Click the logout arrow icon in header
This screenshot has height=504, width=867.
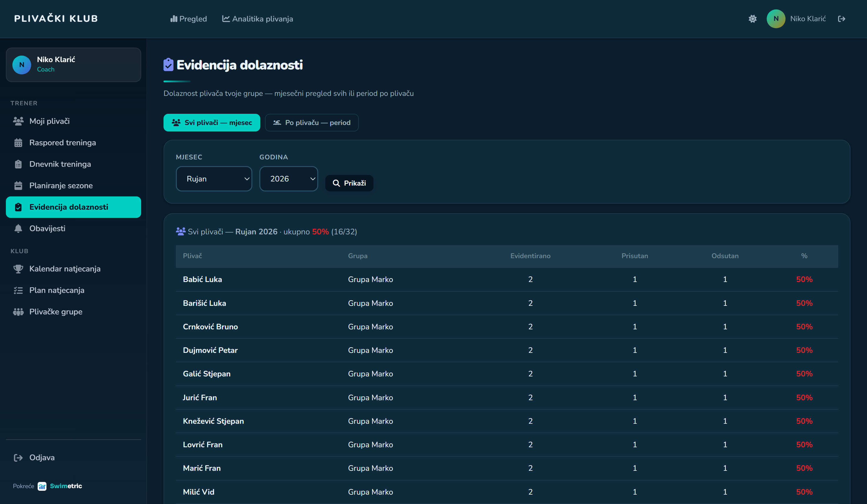tap(841, 19)
